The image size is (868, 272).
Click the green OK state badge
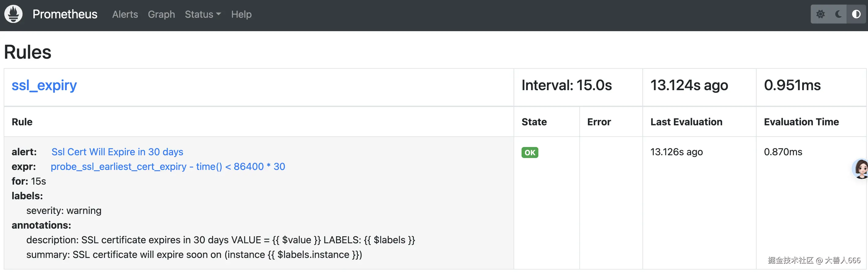530,153
